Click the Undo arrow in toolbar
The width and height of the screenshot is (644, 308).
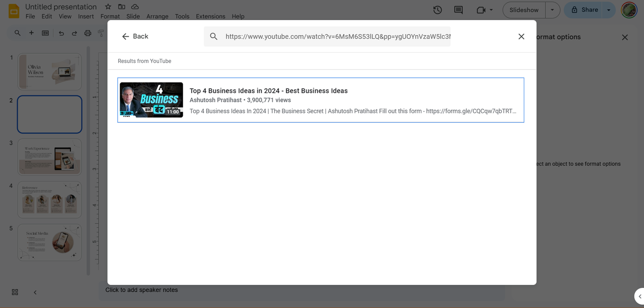click(x=61, y=33)
